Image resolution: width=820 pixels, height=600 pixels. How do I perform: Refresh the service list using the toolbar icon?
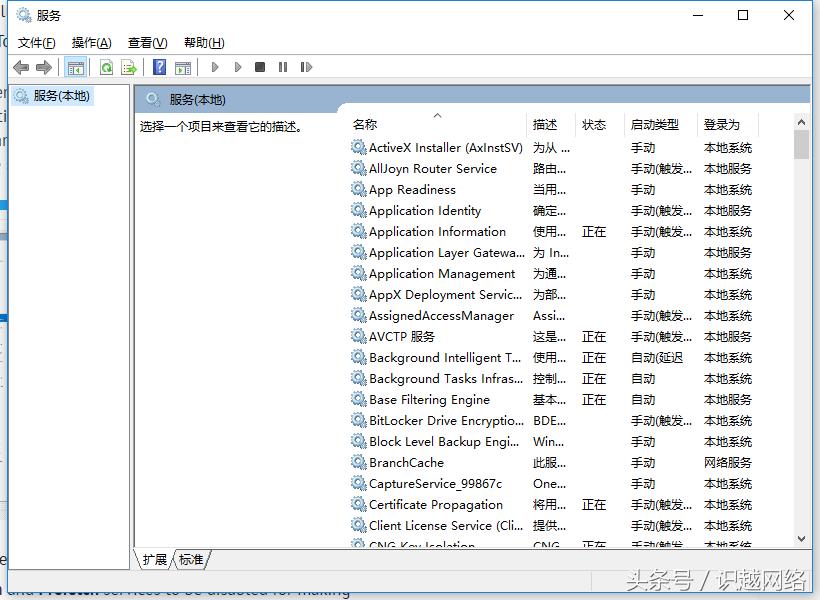click(106, 66)
